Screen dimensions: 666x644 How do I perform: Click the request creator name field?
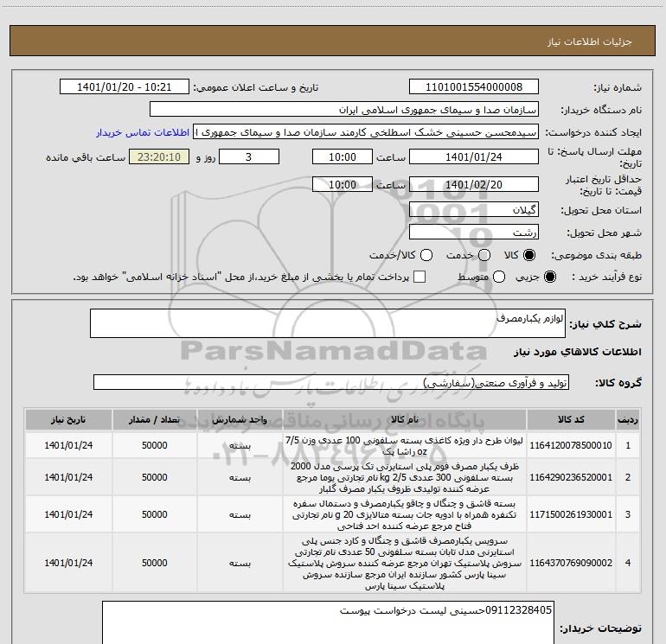coord(366,132)
